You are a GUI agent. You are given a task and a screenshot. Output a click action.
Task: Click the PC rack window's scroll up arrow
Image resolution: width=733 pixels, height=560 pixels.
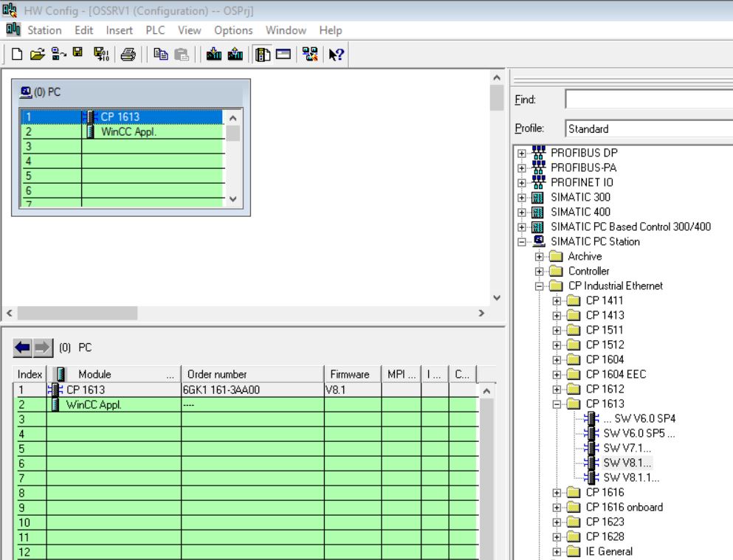pos(233,118)
